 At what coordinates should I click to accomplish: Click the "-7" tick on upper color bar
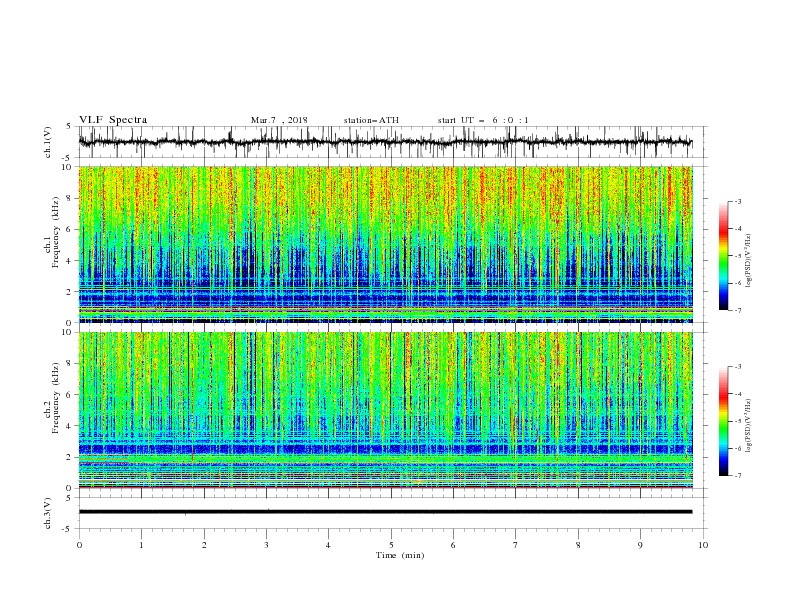[x=738, y=310]
